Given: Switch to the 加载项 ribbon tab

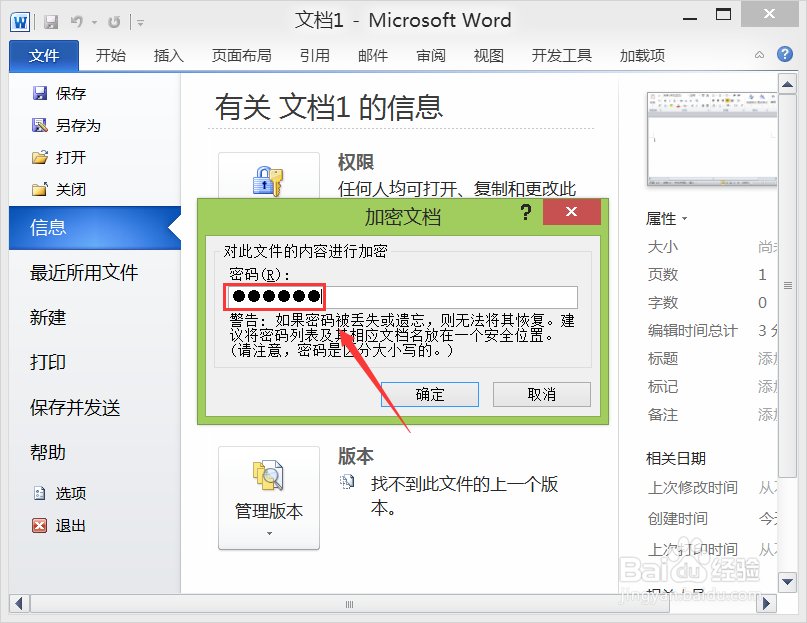Looking at the screenshot, I should 642,55.
